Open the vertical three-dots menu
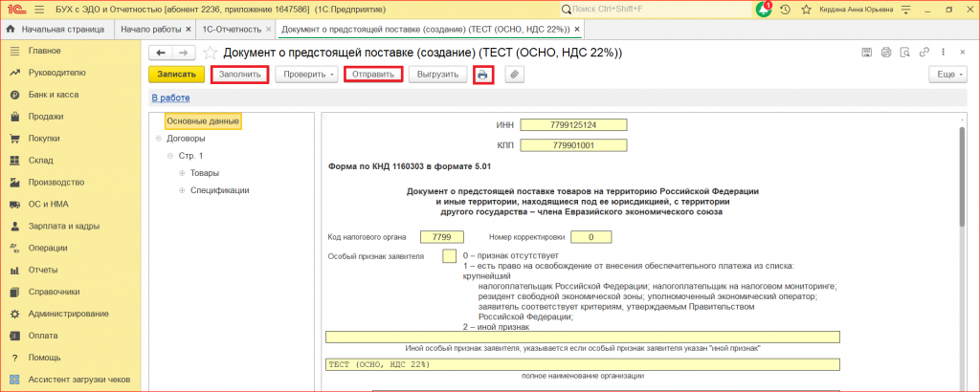The image size is (980, 392). 943,53
